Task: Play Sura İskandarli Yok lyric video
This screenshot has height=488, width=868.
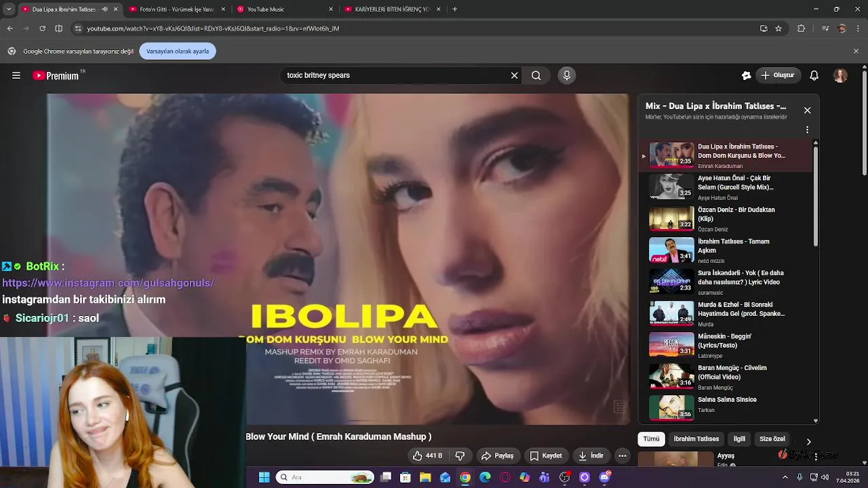Action: (x=724, y=282)
